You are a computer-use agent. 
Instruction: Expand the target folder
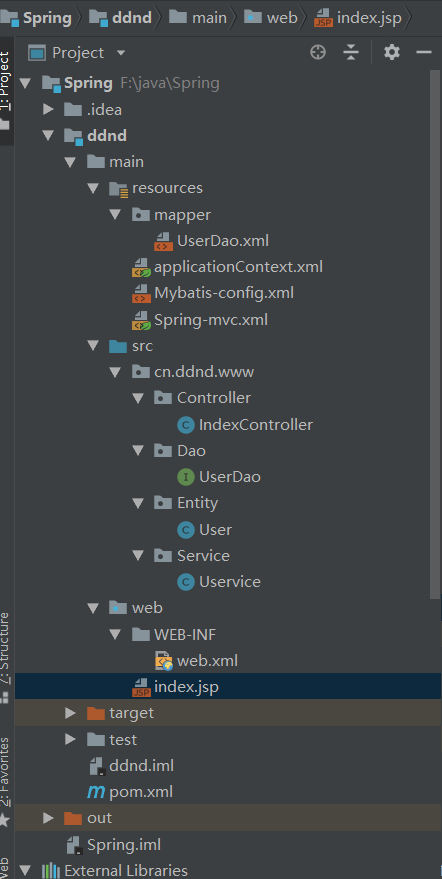click(70, 713)
